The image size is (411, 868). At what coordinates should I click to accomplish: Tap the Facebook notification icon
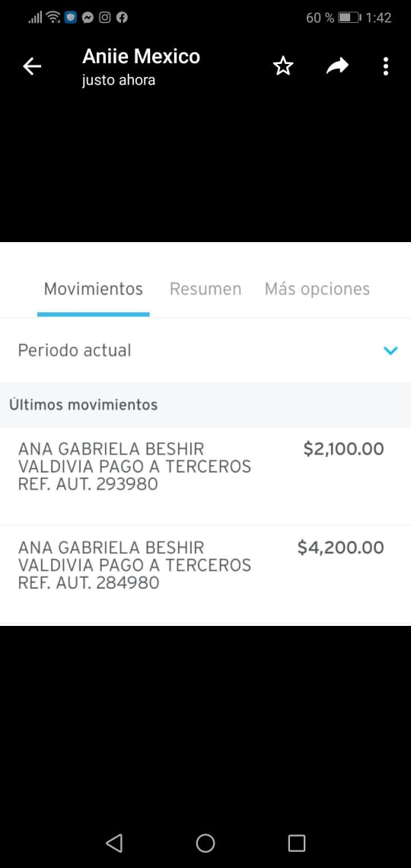tap(122, 18)
